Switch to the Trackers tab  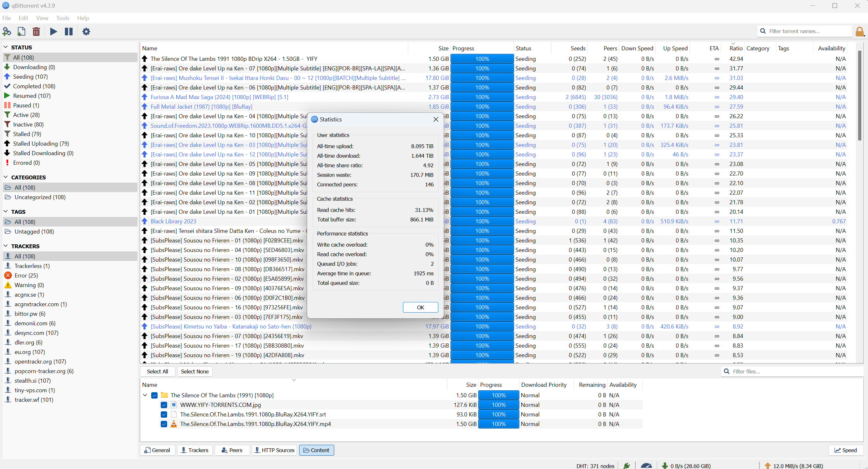(x=195, y=450)
